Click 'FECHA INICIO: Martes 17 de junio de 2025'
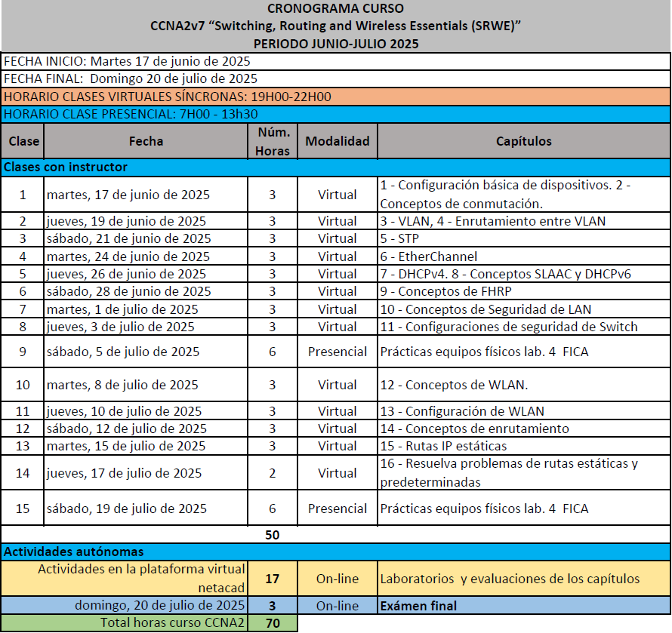The height and width of the screenshot is (633, 672). tap(127, 61)
